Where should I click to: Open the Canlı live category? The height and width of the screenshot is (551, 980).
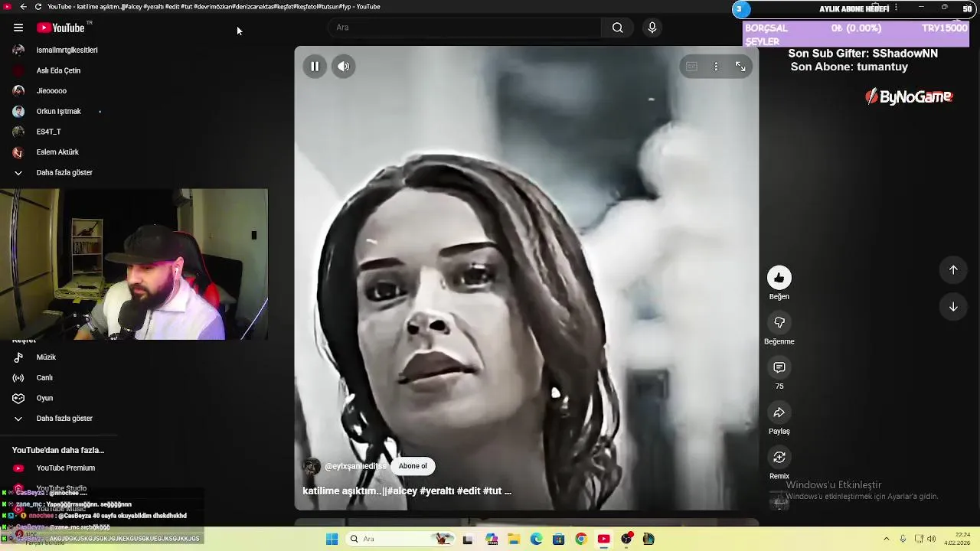pyautogui.click(x=44, y=378)
